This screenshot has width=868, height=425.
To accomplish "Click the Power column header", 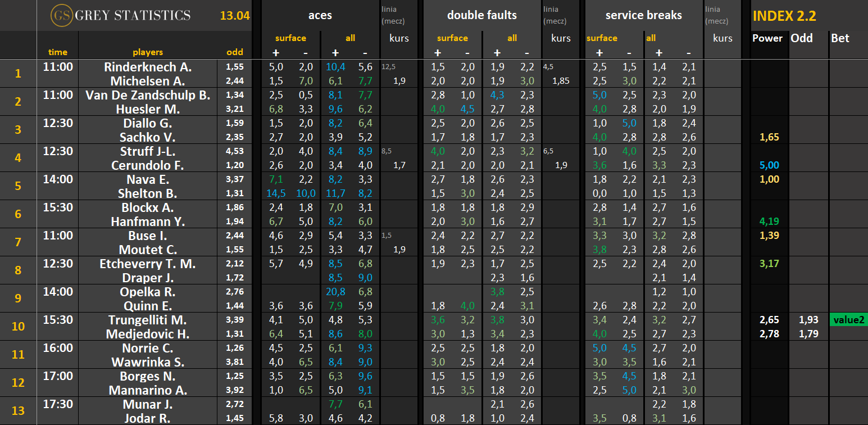I will [x=767, y=38].
